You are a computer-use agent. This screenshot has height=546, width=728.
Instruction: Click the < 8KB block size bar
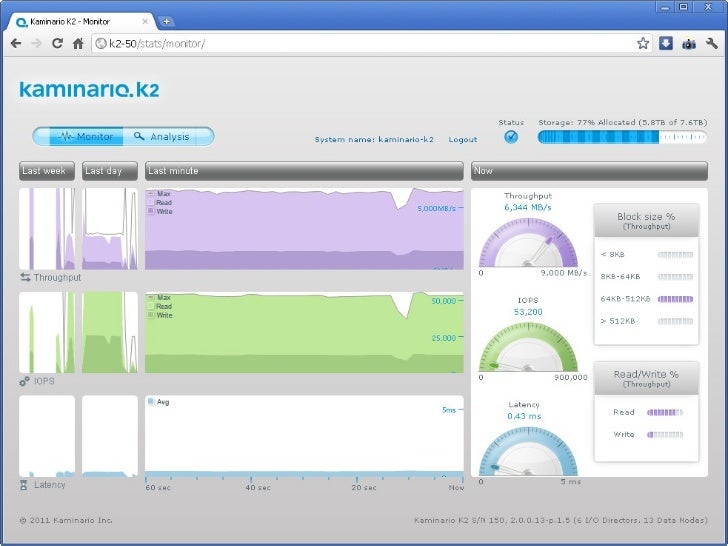[x=676, y=254]
